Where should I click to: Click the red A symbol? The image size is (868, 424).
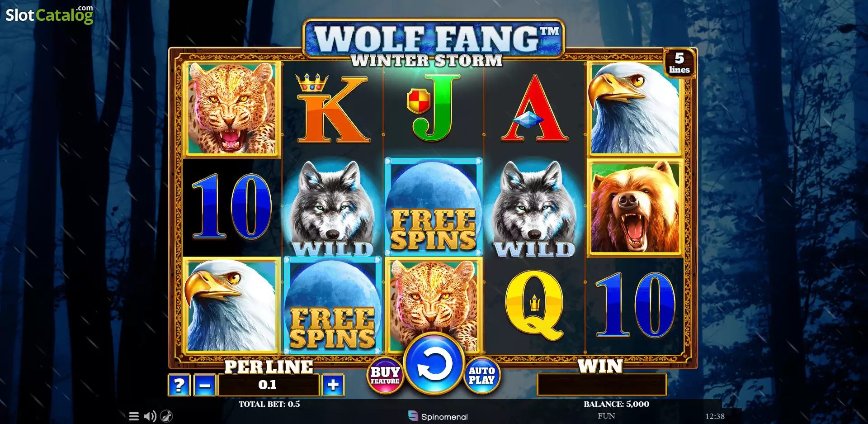(x=534, y=108)
